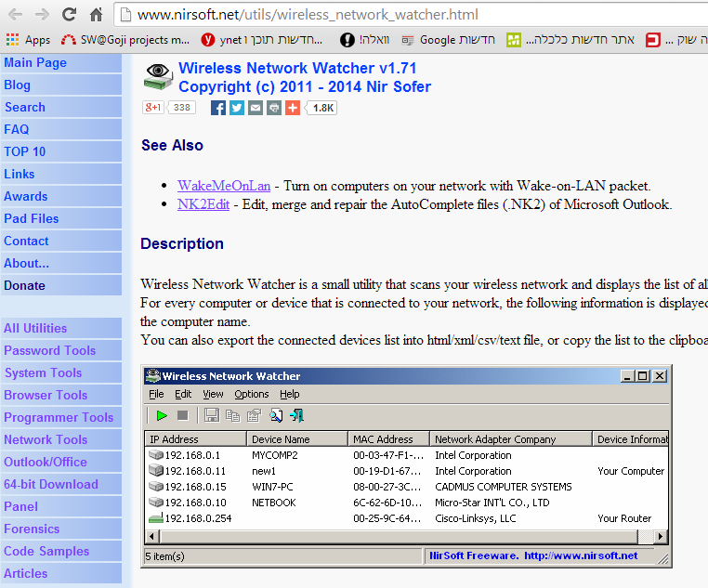Image resolution: width=708 pixels, height=588 pixels.
Task: Open the Forensics sidebar link
Action: (61, 529)
